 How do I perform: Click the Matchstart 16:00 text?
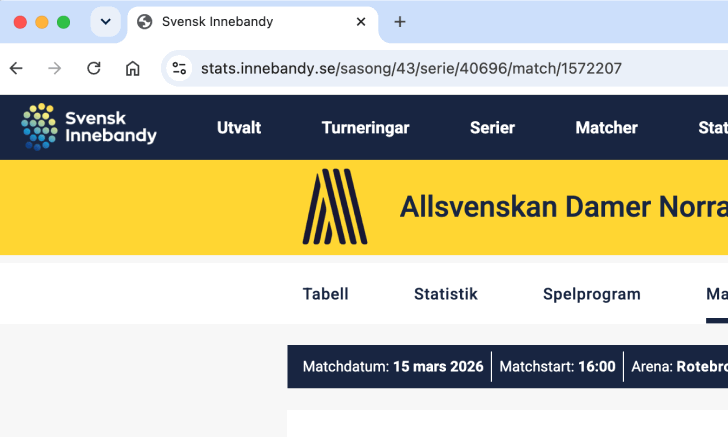point(557,366)
